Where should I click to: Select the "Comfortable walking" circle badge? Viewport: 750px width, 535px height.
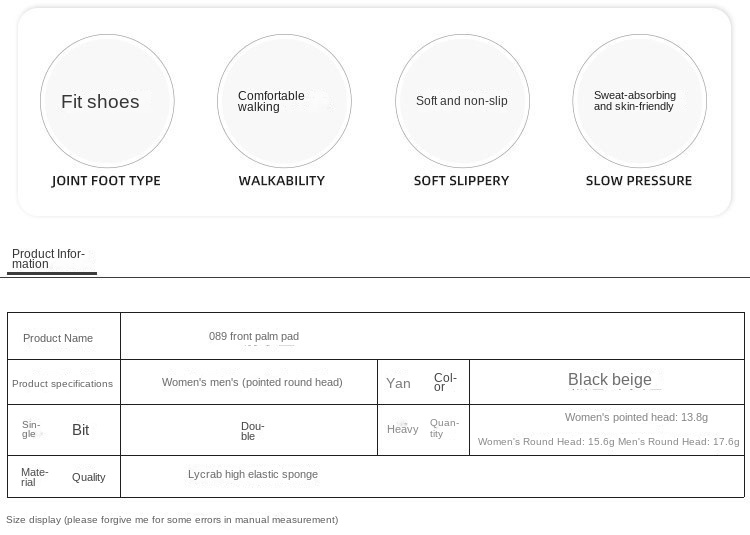coord(284,101)
